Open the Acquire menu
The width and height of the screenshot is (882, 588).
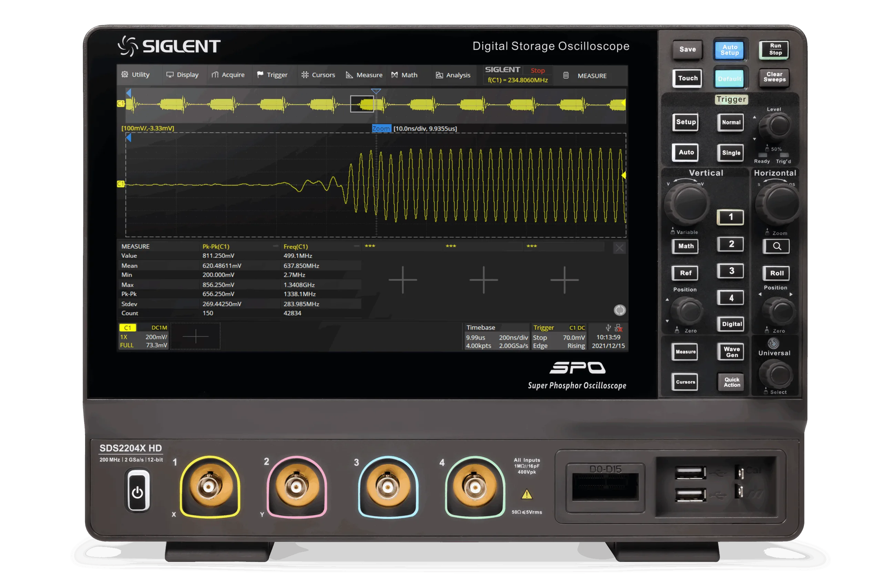point(229,74)
